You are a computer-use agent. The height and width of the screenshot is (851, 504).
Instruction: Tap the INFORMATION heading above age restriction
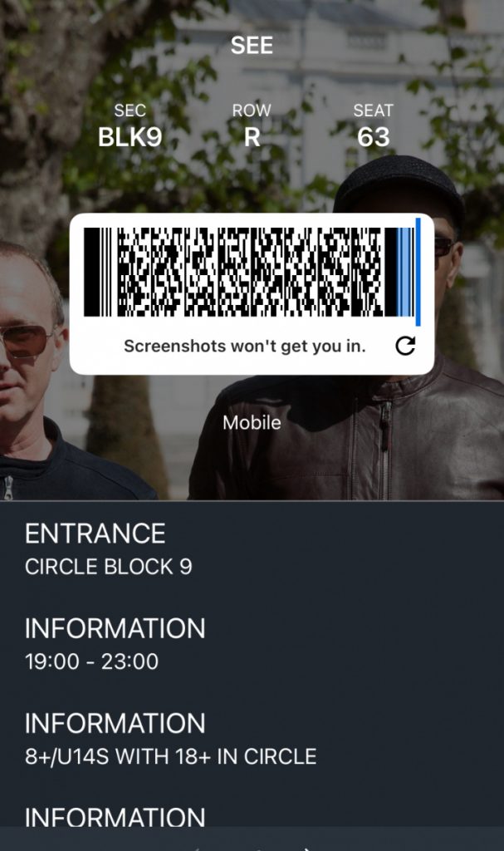(115, 724)
